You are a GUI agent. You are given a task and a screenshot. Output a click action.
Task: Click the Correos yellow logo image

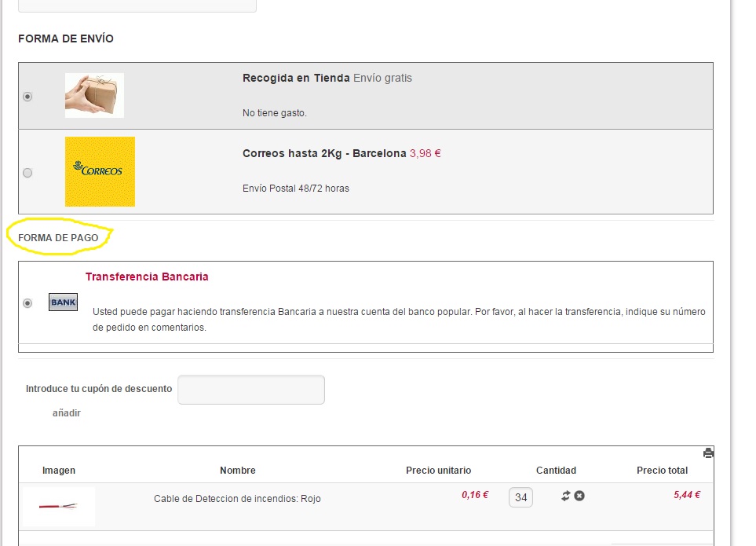[x=100, y=171]
